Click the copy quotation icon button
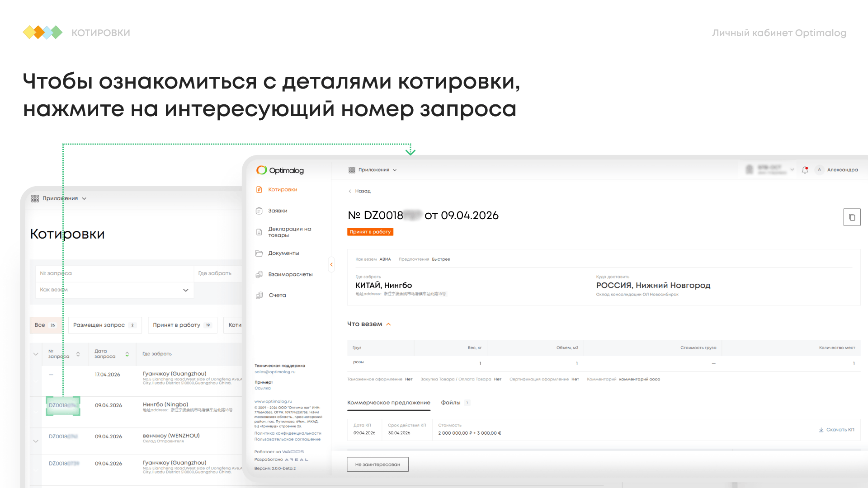The image size is (868, 488). click(x=852, y=217)
